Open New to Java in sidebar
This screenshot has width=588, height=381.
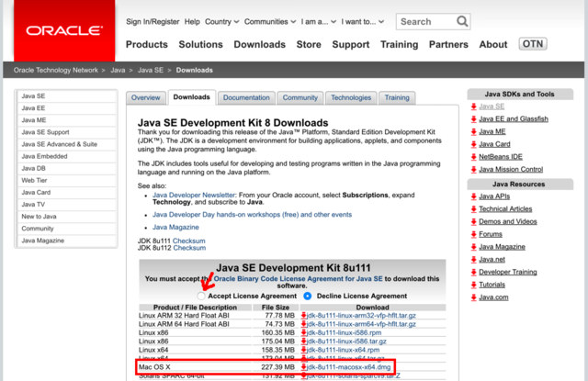pos(66,216)
